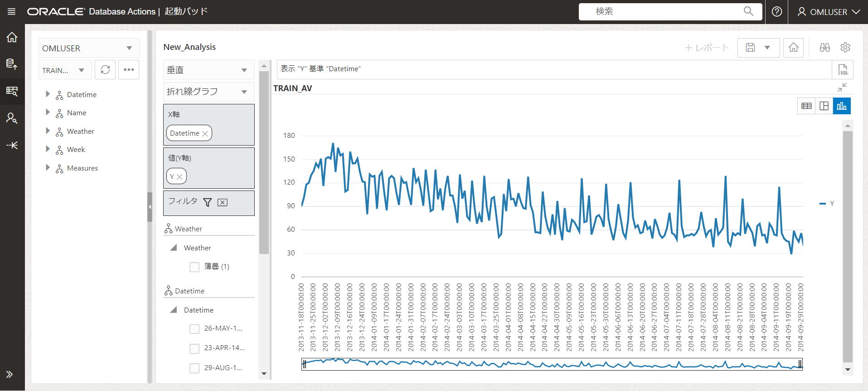Open user search sidebar icon
868x391 pixels.
click(x=12, y=118)
